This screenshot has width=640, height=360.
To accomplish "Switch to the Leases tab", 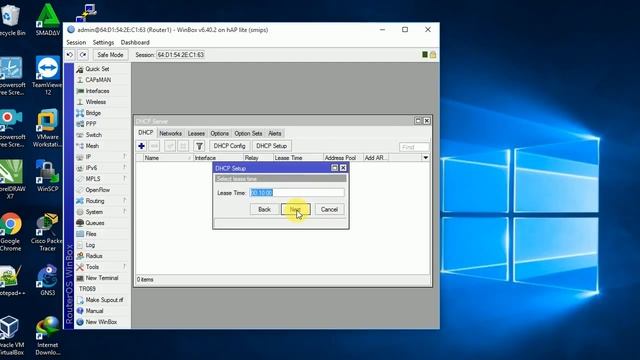I will (196, 133).
